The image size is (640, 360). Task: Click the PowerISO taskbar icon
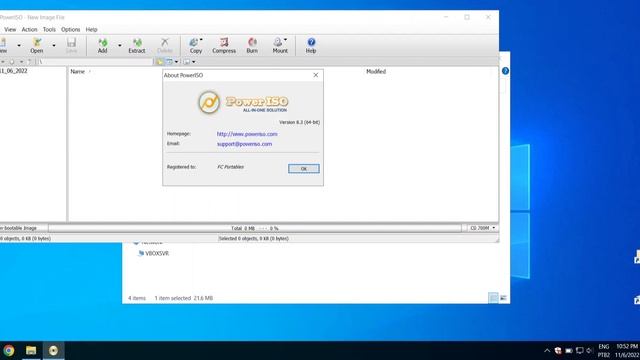(53, 351)
